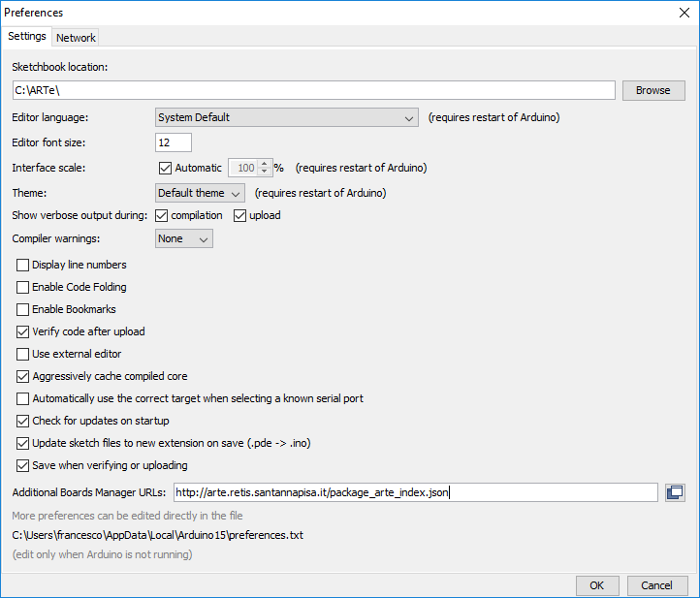Click the interface scale percentage field
This screenshot has height=598, width=700.
tap(243, 168)
